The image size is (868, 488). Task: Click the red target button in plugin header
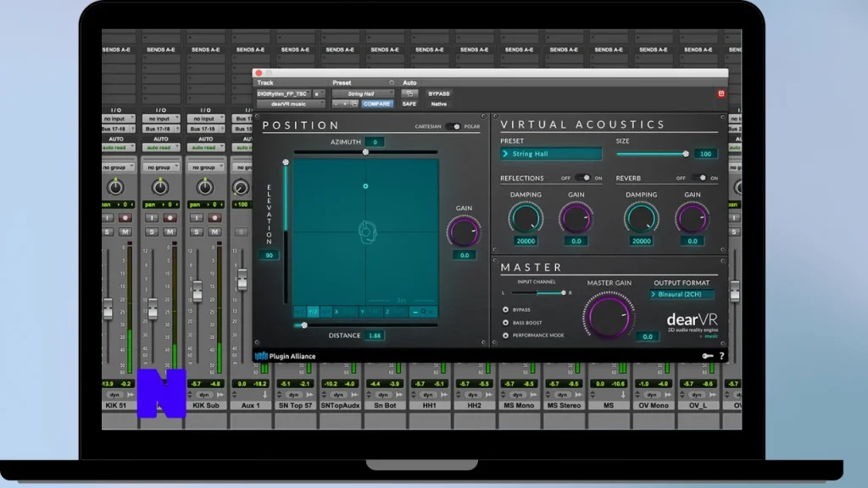pyautogui.click(x=721, y=94)
